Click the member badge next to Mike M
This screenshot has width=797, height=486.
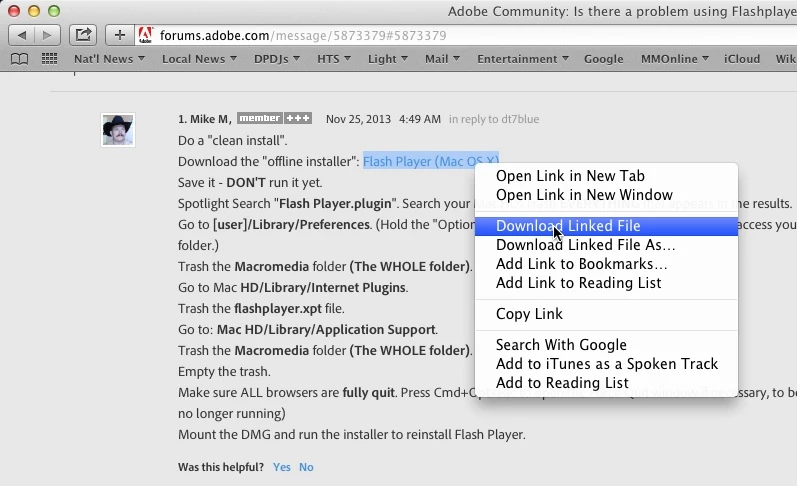[259, 118]
